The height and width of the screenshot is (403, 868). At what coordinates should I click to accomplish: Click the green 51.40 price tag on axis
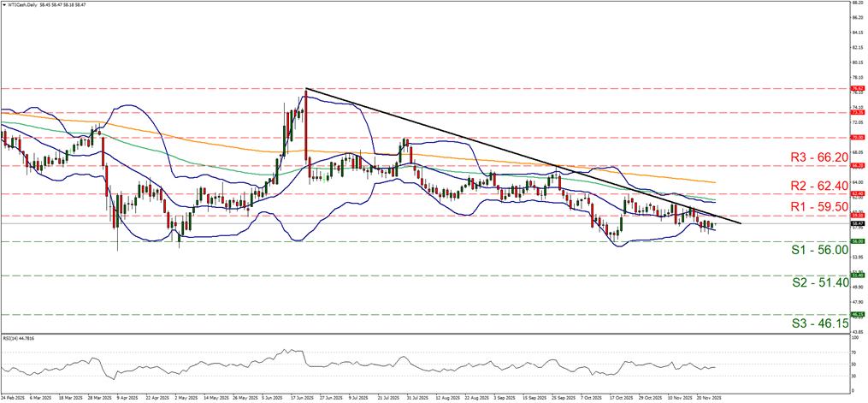pos(858,276)
